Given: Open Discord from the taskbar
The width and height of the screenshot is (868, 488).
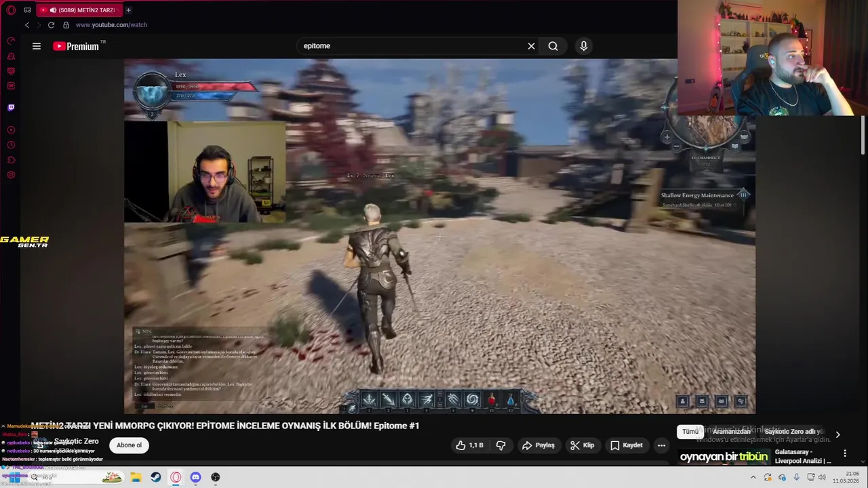Looking at the screenshot, I should pyautogui.click(x=195, y=477).
